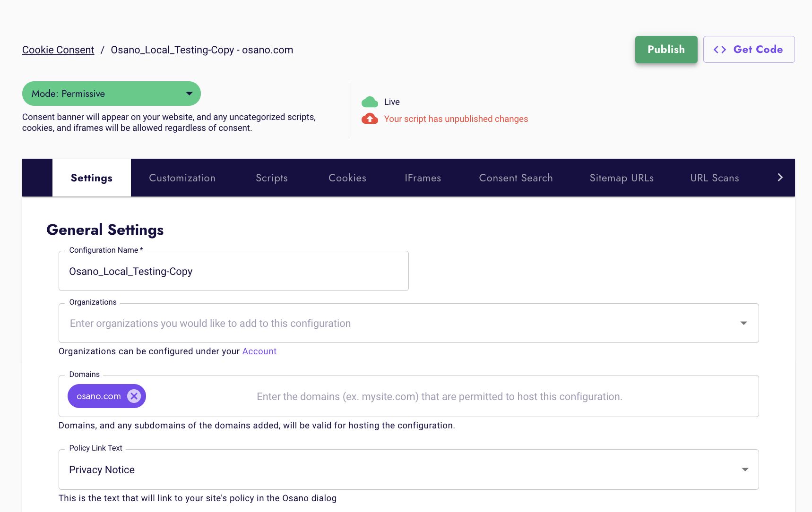Open the Scripts tab
Screen dimensions: 812x512
pos(272,178)
